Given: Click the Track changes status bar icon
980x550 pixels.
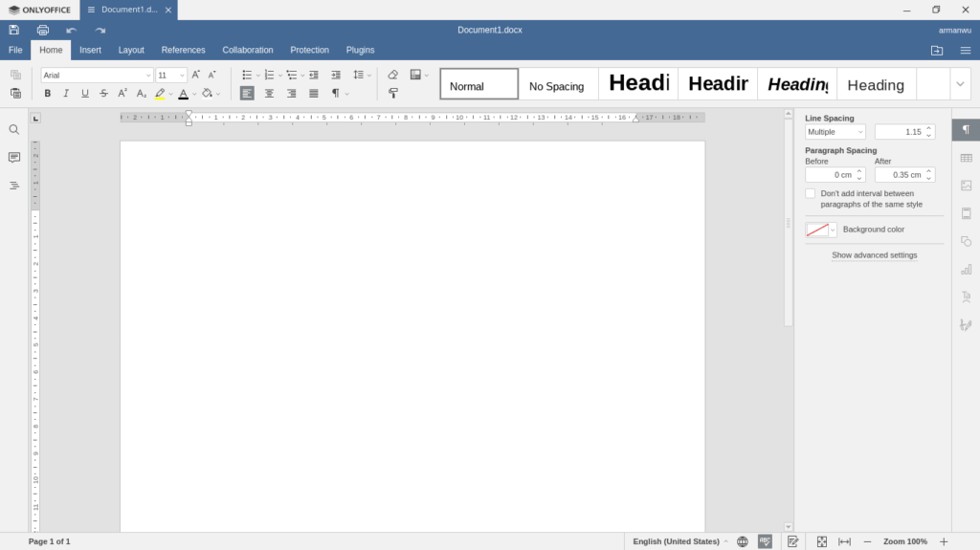Looking at the screenshot, I should click(x=792, y=541).
